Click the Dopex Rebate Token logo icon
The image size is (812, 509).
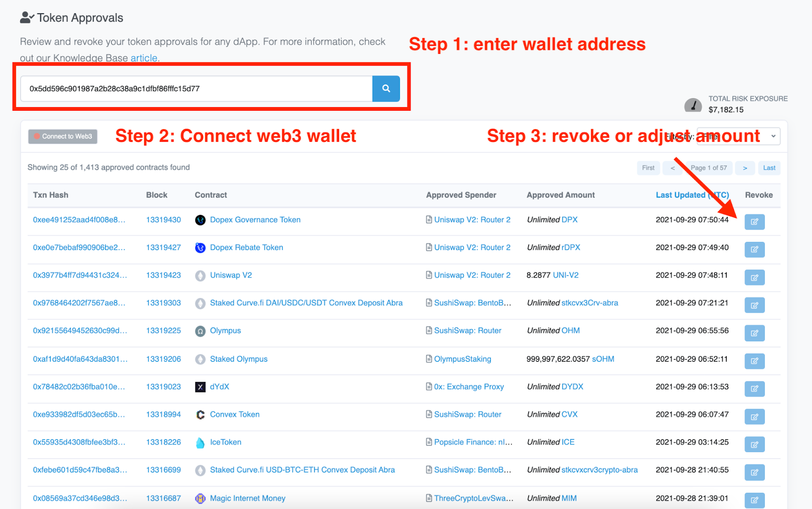[x=200, y=248]
